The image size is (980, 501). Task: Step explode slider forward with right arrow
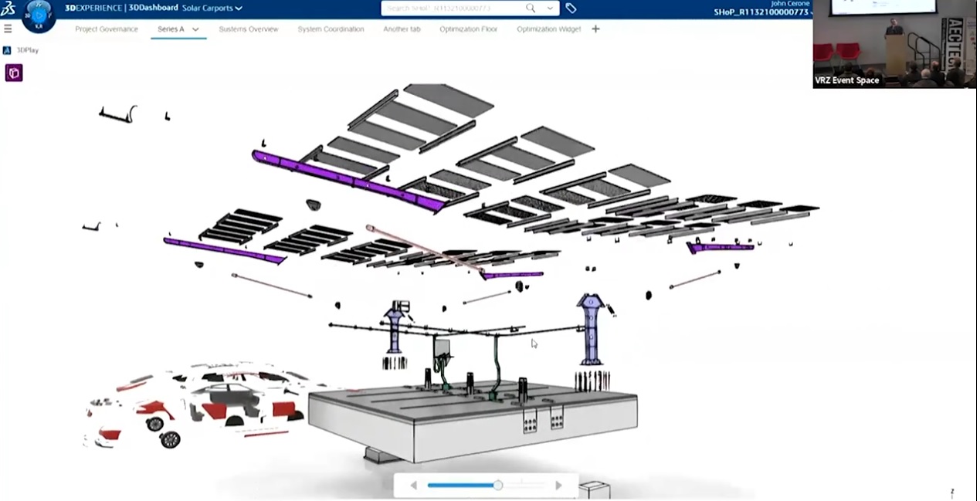coord(558,486)
